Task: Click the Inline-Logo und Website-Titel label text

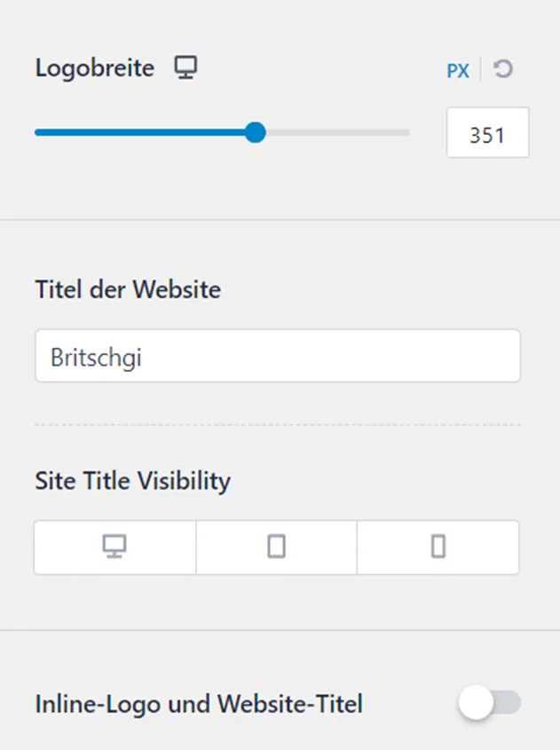Action: pyautogui.click(x=199, y=704)
